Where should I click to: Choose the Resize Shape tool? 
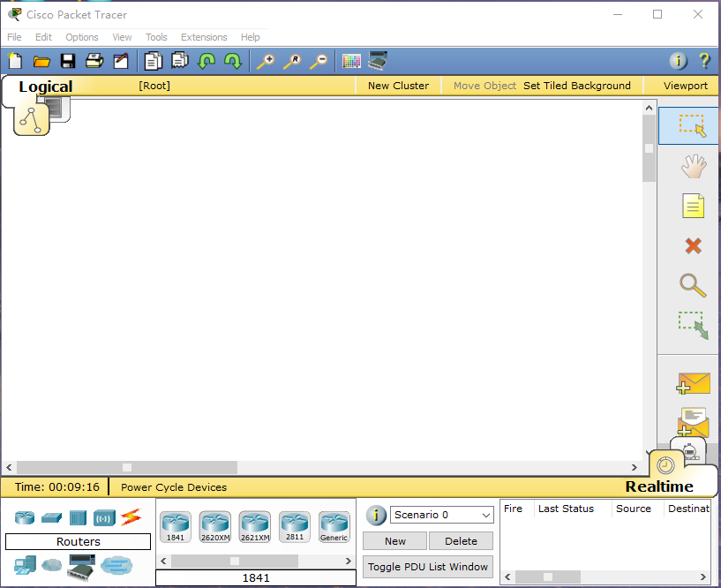pyautogui.click(x=694, y=325)
